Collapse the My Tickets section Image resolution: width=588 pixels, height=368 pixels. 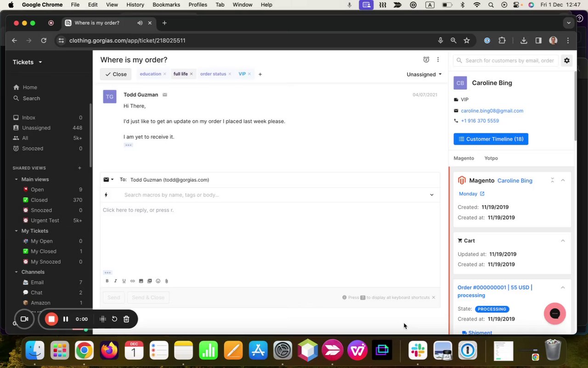[17, 231]
